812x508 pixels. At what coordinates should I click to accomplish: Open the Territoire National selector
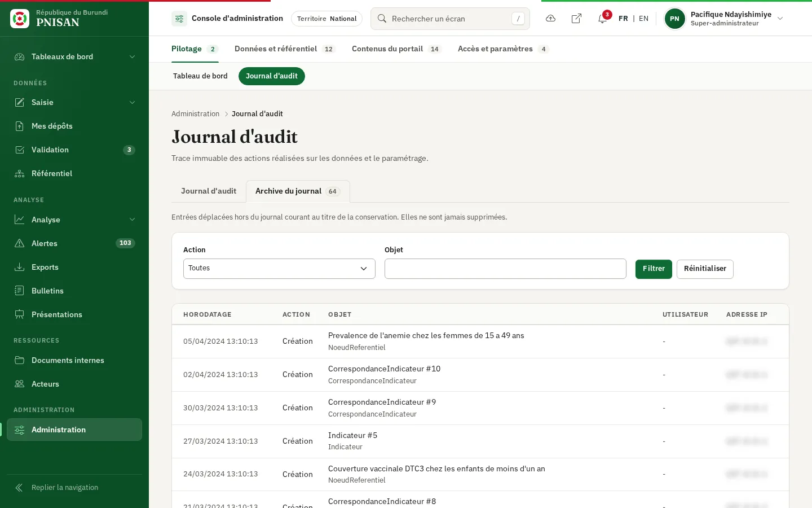(326, 19)
